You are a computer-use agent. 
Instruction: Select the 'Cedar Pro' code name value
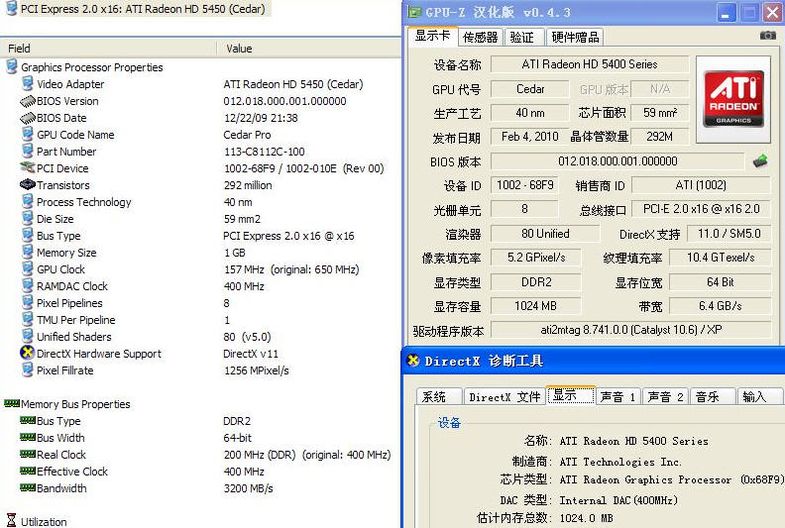click(x=247, y=135)
